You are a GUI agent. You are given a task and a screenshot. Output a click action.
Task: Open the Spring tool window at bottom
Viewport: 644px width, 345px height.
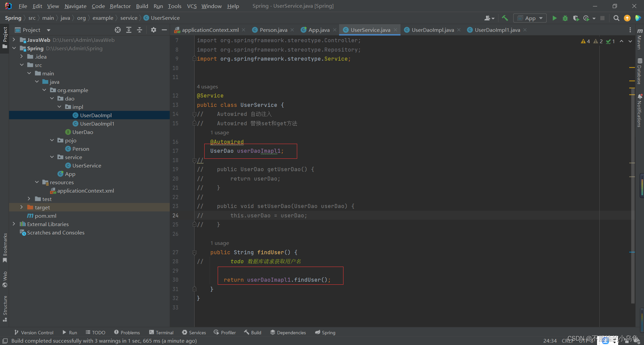click(x=325, y=333)
